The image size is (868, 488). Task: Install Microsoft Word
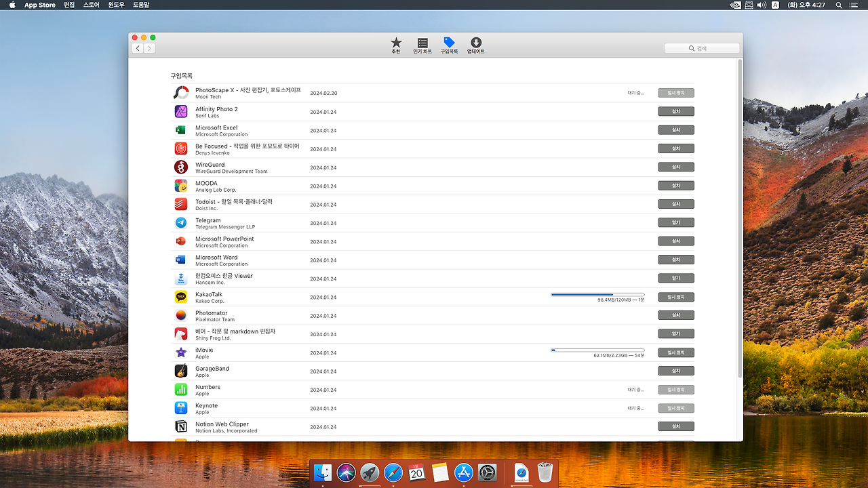pos(676,260)
